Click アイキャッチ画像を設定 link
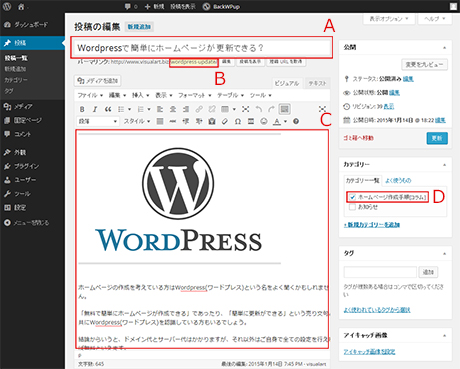The width and height of the screenshot is (460, 369). 369,352
